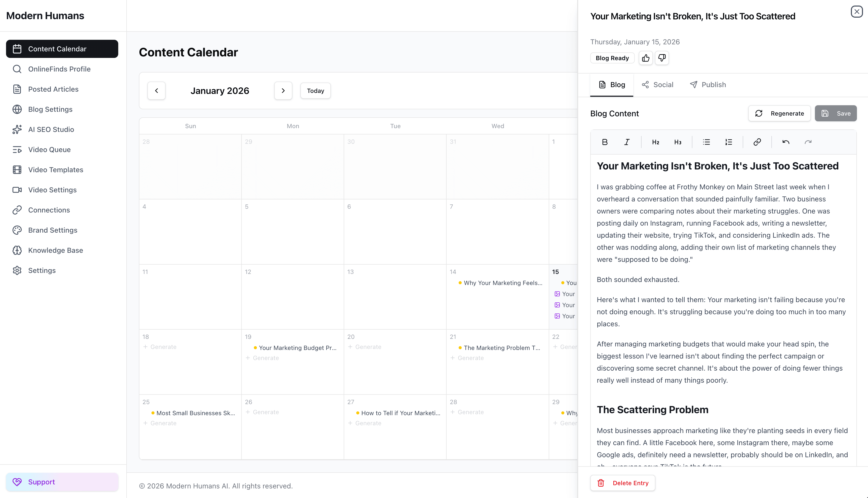Open Content Calendar in sidebar
The image size is (868, 498).
pos(62,49)
